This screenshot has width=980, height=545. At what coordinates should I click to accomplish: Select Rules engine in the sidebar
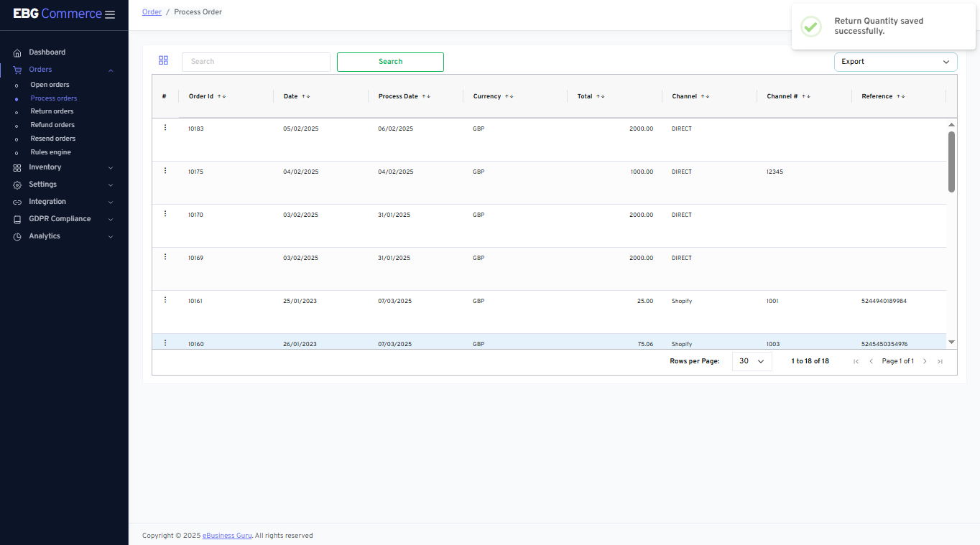tap(50, 152)
